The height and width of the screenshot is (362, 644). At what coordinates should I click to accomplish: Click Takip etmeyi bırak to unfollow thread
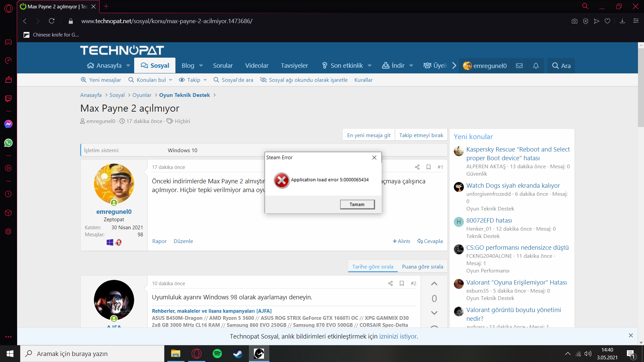421,135
